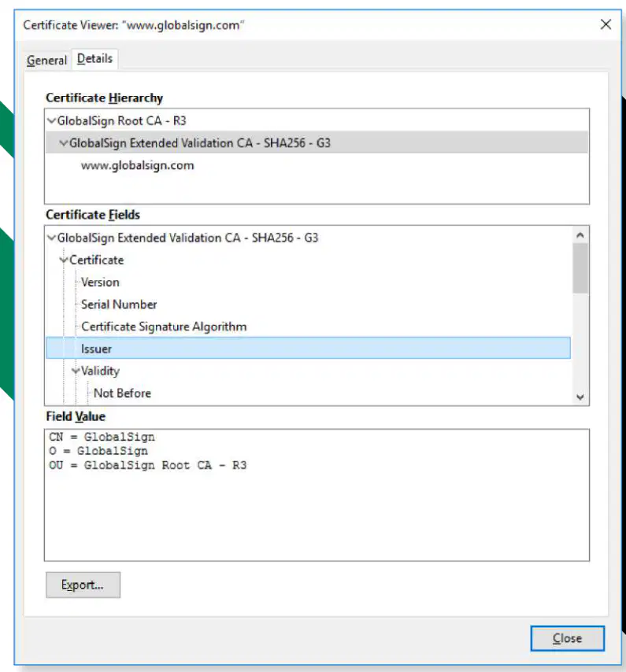
Task: Click the Certificate Fields scrollbar thumb
Action: point(580,268)
